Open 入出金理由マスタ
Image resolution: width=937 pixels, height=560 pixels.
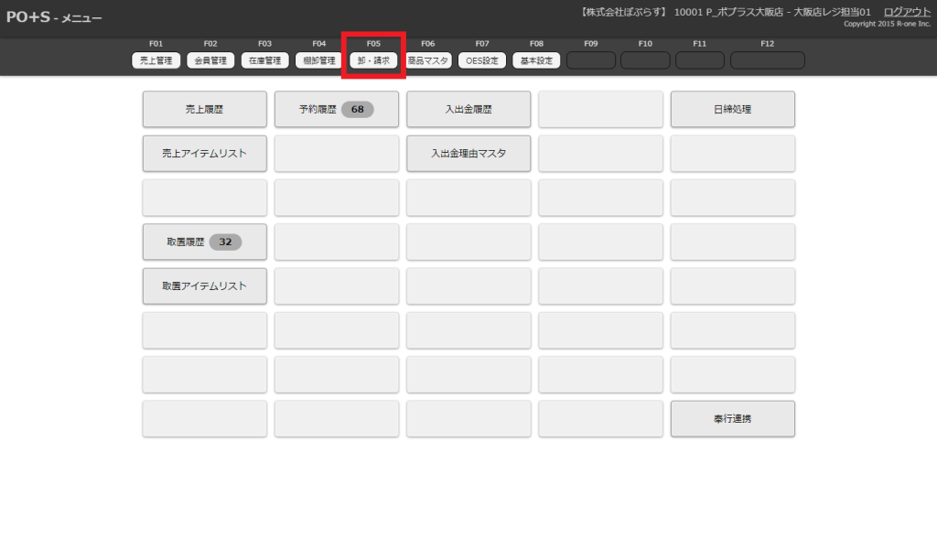point(468,154)
